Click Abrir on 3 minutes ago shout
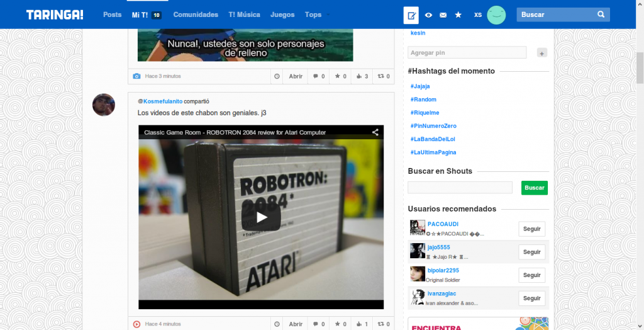 pos(296,76)
